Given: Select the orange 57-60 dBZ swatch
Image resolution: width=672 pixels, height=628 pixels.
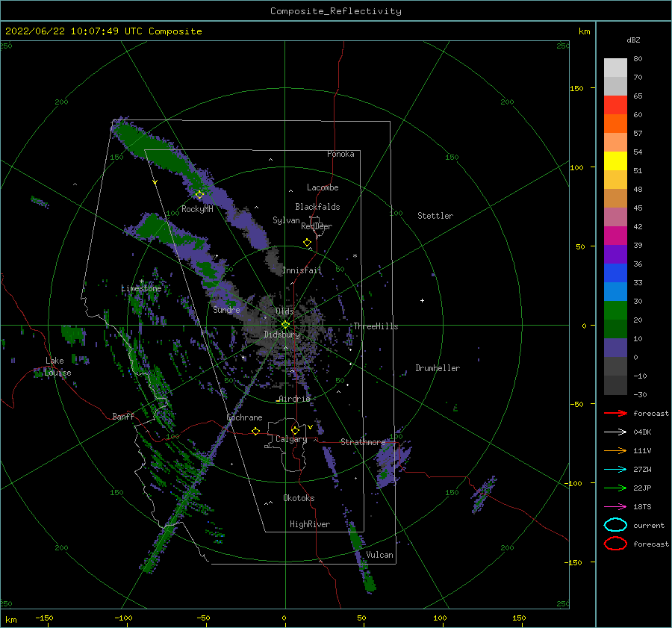Looking at the screenshot, I should point(615,123).
